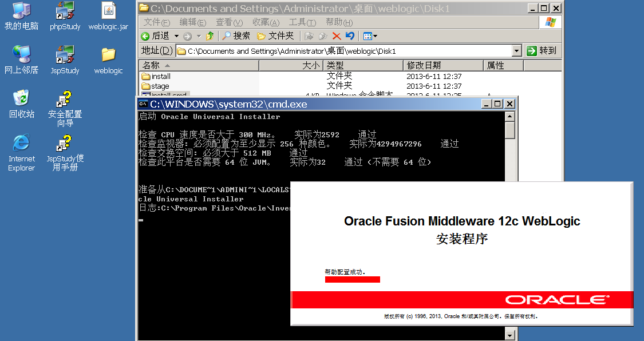The width and height of the screenshot is (644, 341).
Task: Select the weblogic folder on desktop
Action: click(108, 61)
